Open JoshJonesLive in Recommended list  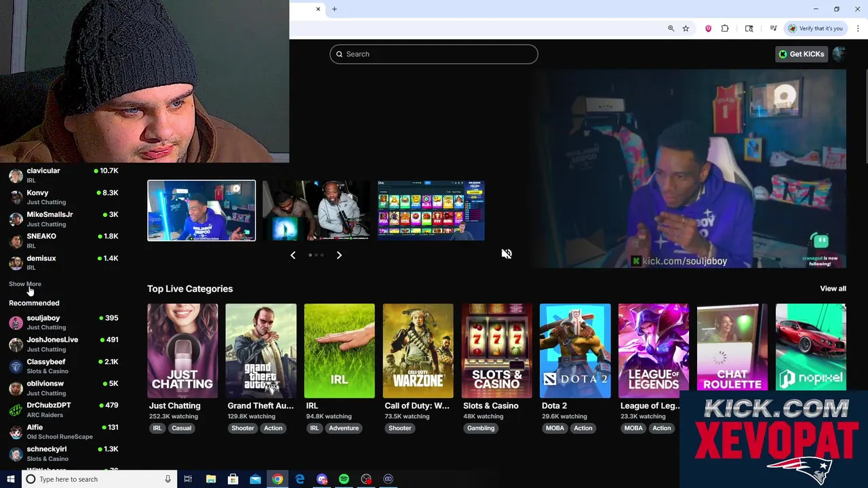(64, 344)
